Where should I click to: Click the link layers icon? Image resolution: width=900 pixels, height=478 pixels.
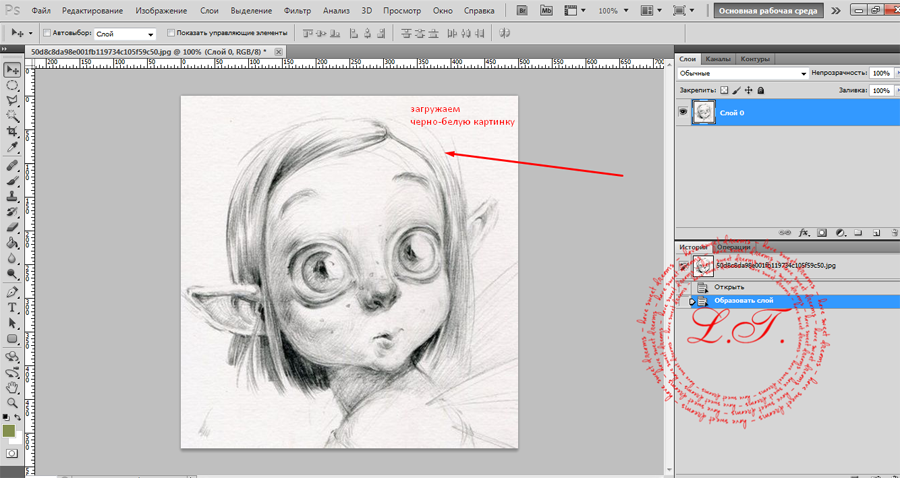785,233
